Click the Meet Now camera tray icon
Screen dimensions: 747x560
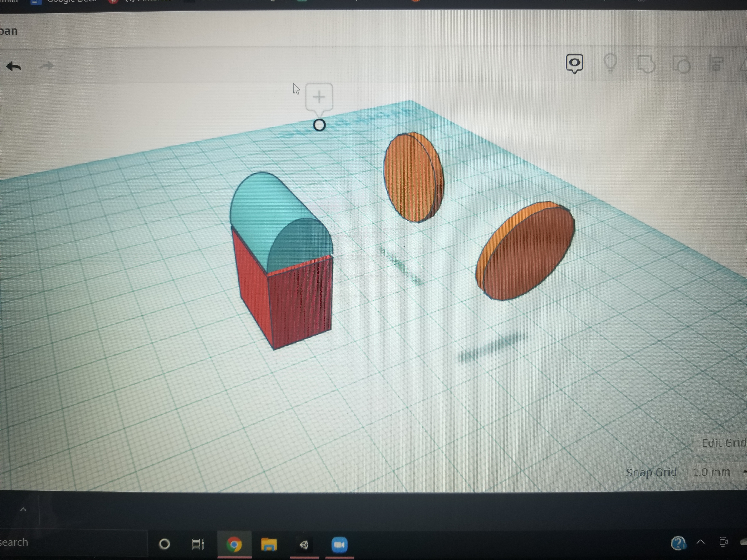[x=723, y=542]
